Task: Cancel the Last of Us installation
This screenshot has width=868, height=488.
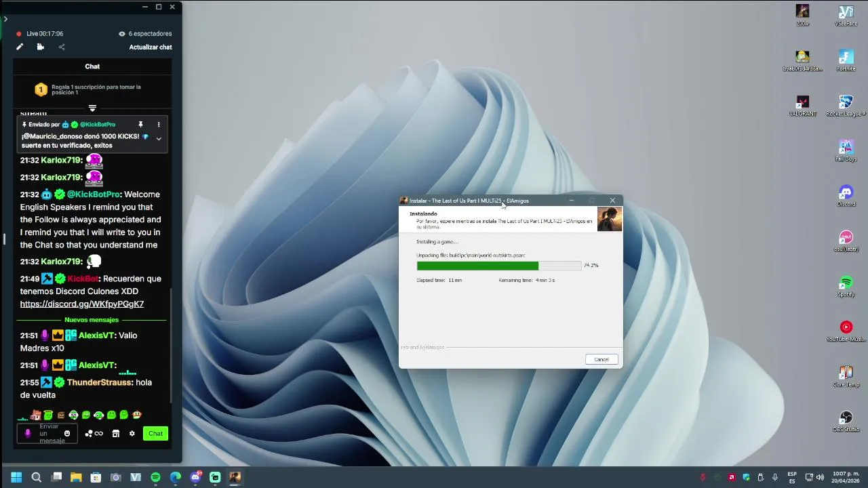Action: pyautogui.click(x=601, y=359)
